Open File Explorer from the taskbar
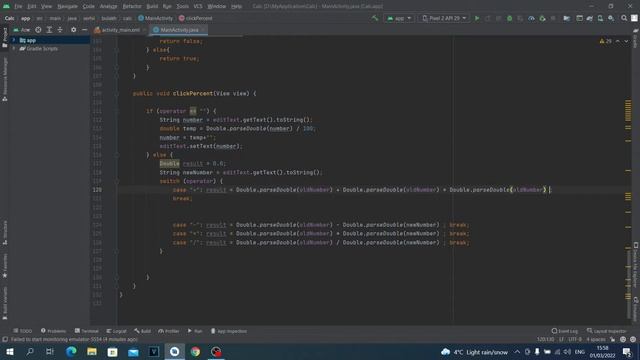Image resolution: width=640 pixels, height=360 pixels. [x=92, y=352]
